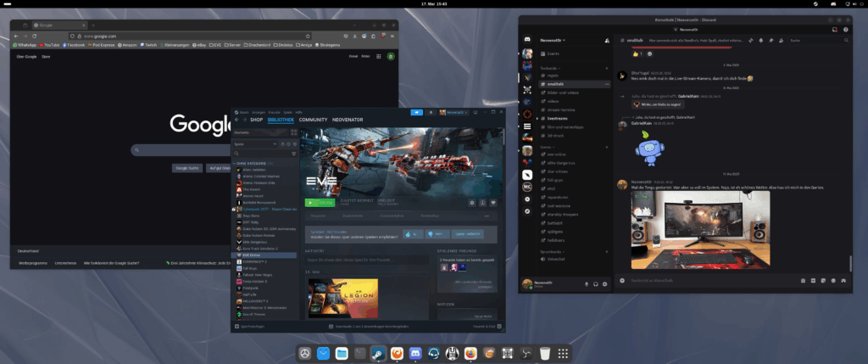Image resolution: width=868 pixels, height=364 pixels.
Task: Open eve-online channel in Discord
Action: [556, 154]
